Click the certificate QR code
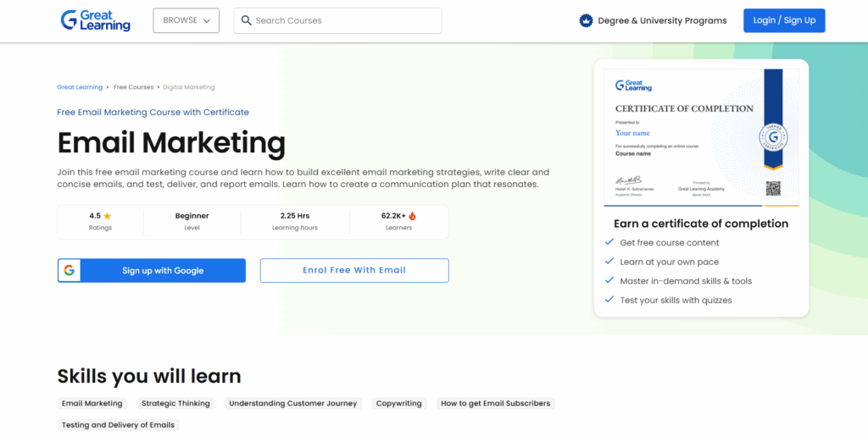The height and width of the screenshot is (437, 868). 773,189
